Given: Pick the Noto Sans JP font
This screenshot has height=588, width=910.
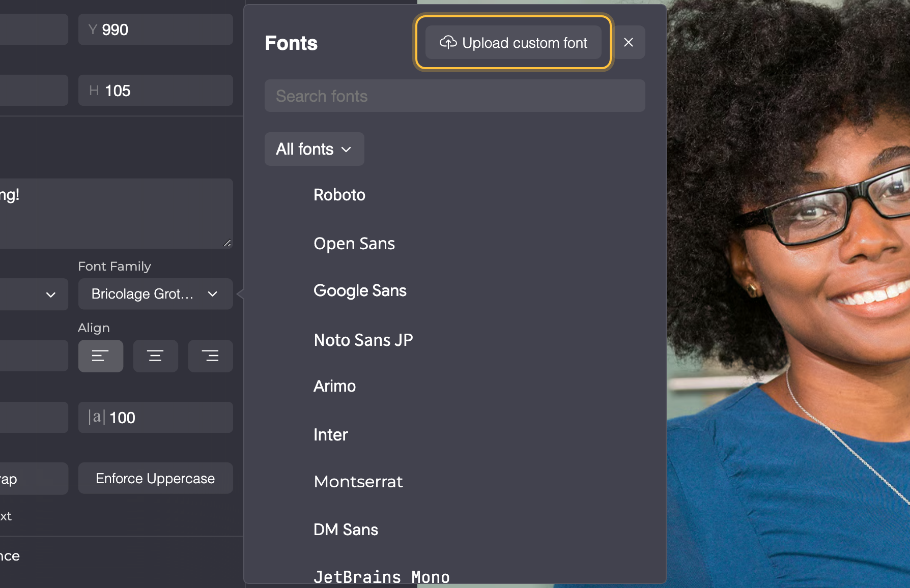Looking at the screenshot, I should click(x=363, y=340).
